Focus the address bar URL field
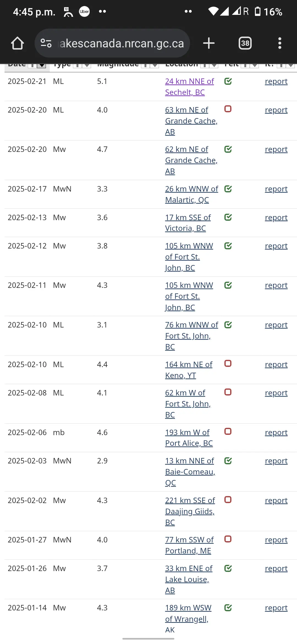The width and height of the screenshot is (297, 644). pyautogui.click(x=122, y=43)
